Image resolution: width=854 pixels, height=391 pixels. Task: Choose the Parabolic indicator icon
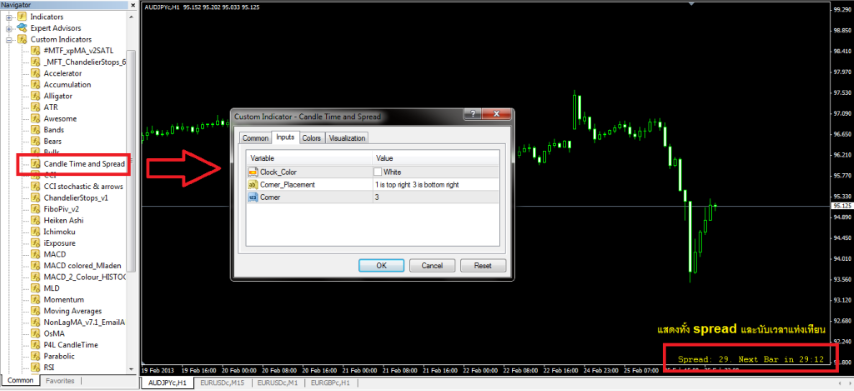point(36,356)
